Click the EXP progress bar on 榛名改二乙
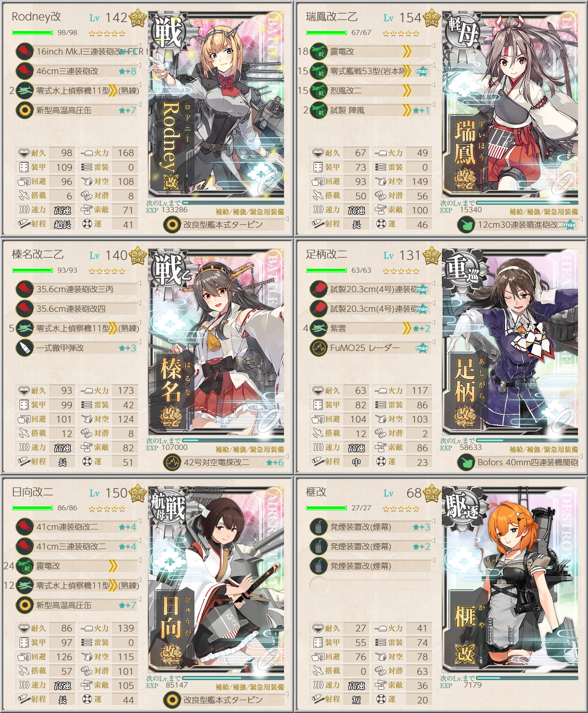588x713 pixels. [233, 440]
